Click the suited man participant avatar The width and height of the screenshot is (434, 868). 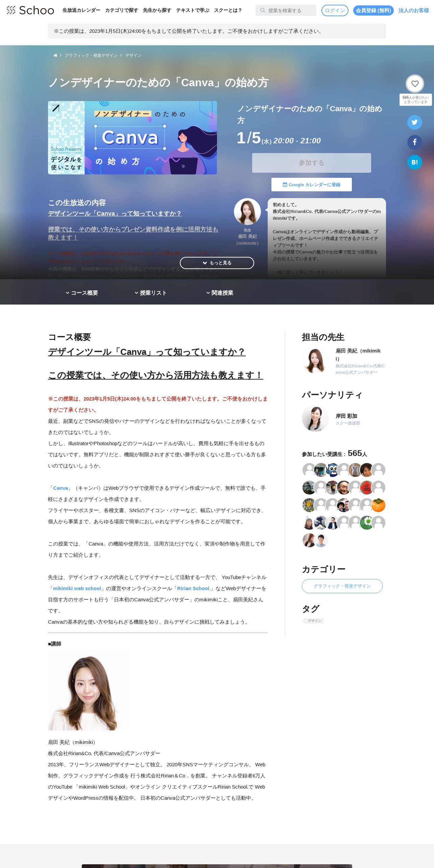click(332, 523)
